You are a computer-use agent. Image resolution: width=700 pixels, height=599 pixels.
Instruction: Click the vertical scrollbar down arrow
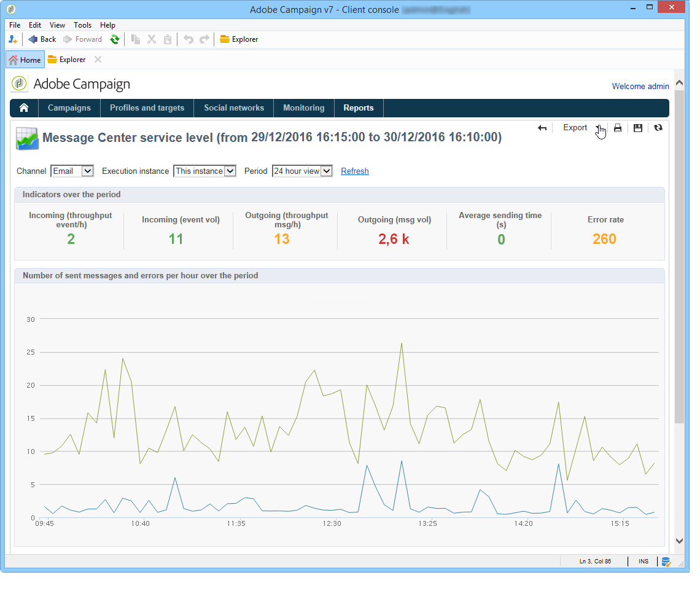click(x=679, y=541)
